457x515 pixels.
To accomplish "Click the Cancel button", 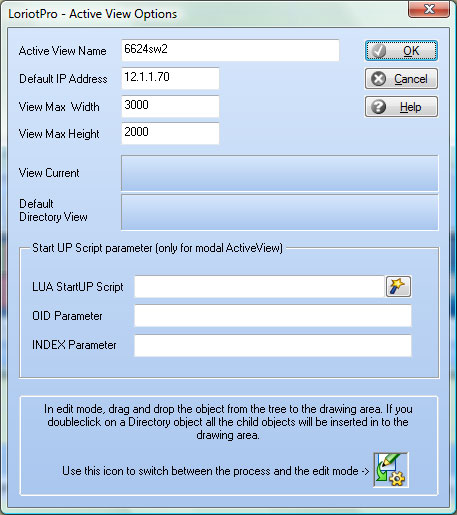I will click(x=401, y=79).
